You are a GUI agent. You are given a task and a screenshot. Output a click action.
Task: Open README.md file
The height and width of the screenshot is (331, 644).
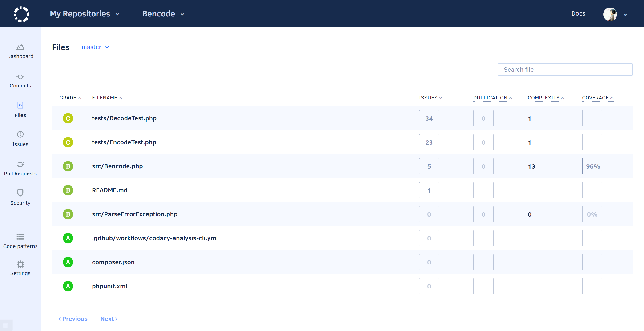(x=110, y=190)
